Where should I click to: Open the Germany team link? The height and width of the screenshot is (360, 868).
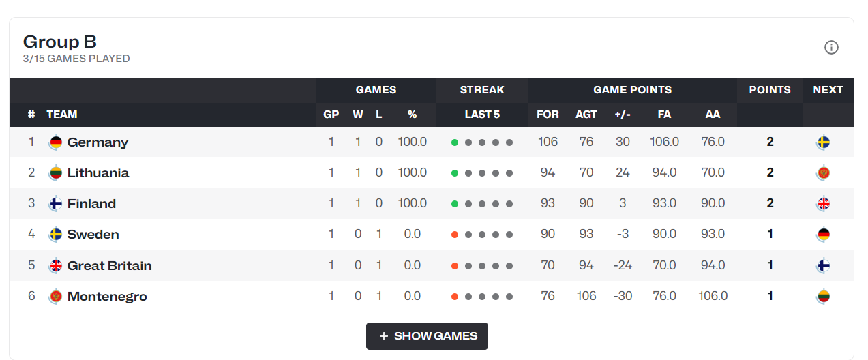[98, 142]
